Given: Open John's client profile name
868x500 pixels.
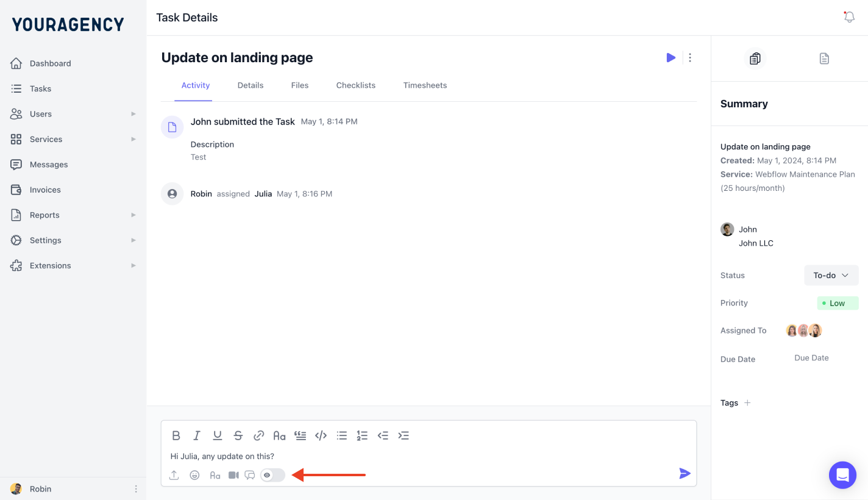Looking at the screenshot, I should pyautogui.click(x=748, y=229).
